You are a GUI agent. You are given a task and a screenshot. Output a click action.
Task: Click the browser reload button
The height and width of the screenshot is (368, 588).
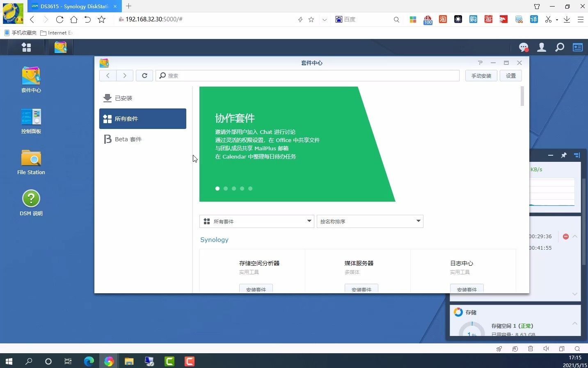59,19
